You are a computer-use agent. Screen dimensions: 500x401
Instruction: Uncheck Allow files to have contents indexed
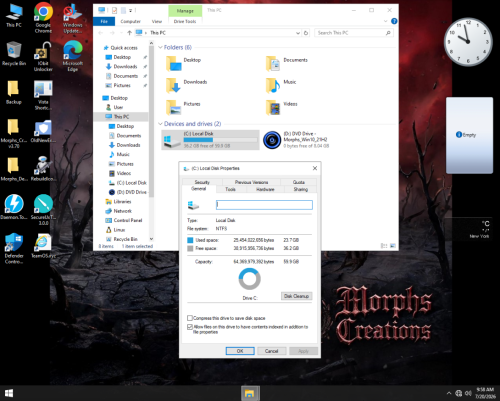pos(190,327)
